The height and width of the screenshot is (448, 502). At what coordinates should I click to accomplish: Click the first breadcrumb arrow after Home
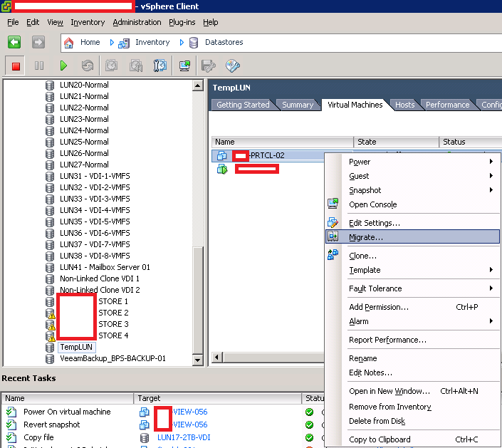112,42
